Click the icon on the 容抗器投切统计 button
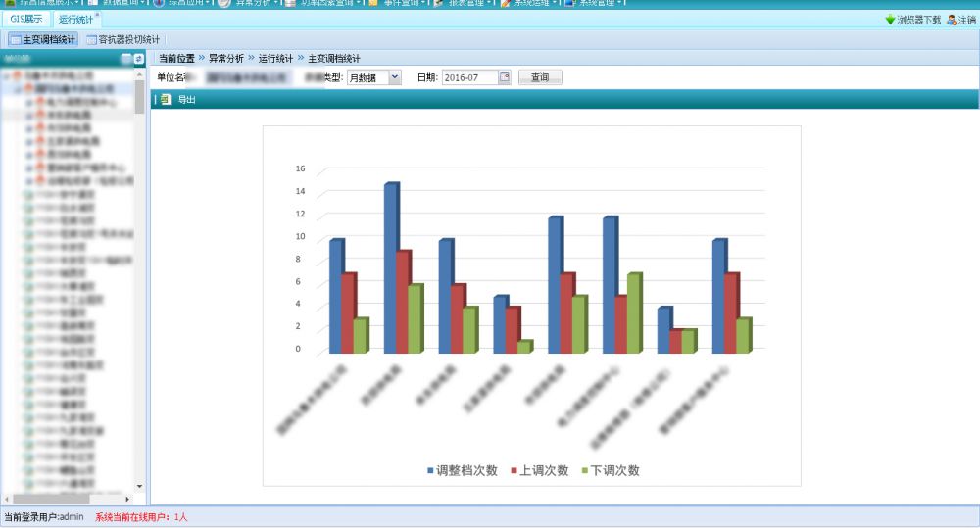The width and height of the screenshot is (980, 528). [x=91, y=40]
